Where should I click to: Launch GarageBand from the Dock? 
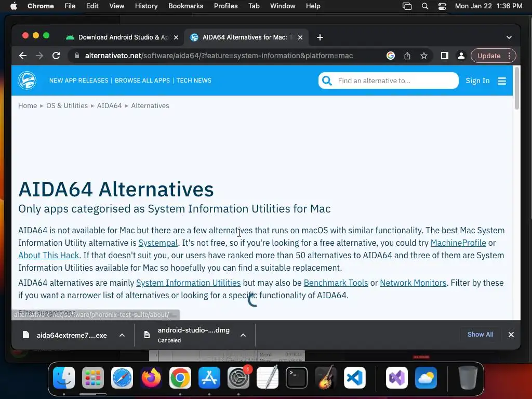(x=326, y=378)
